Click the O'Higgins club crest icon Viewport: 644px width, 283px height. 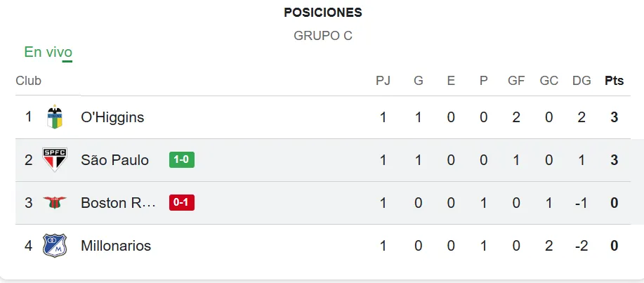(x=55, y=117)
